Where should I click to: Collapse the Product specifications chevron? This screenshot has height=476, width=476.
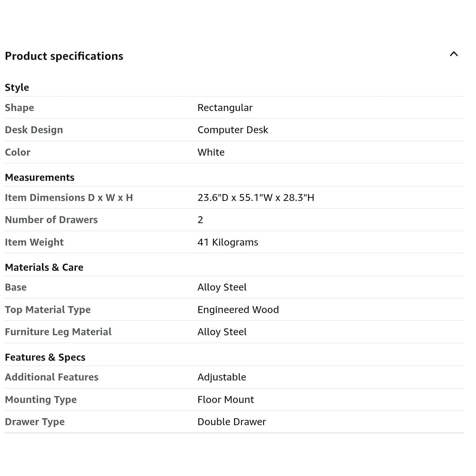point(454,54)
